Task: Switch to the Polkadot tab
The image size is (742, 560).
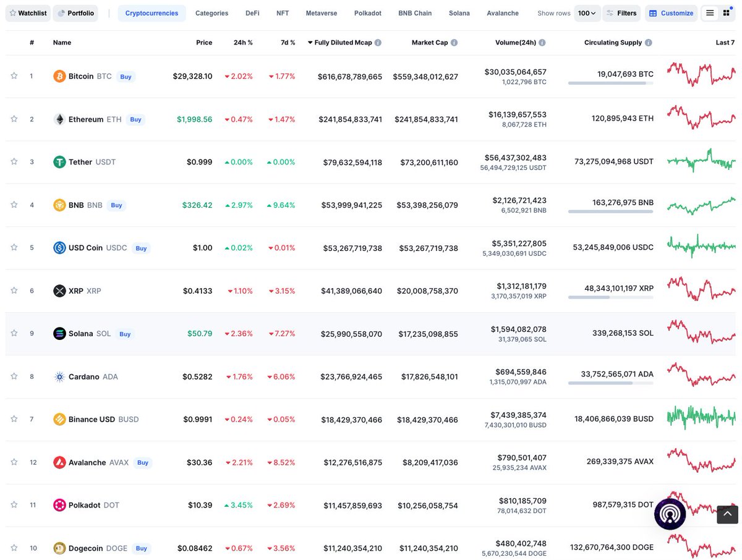Action: pos(368,13)
